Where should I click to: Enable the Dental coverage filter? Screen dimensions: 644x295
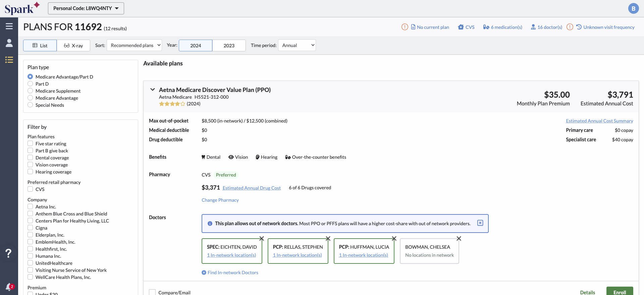[x=30, y=158]
